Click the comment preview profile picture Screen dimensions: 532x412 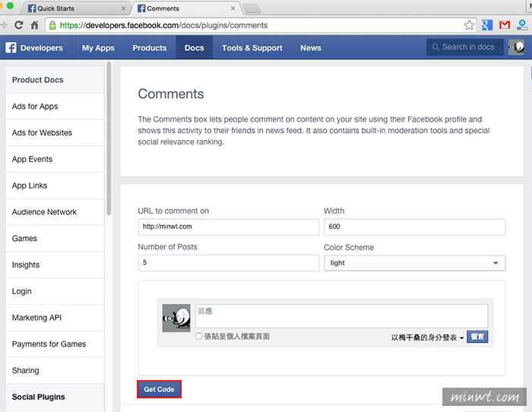[x=176, y=318]
